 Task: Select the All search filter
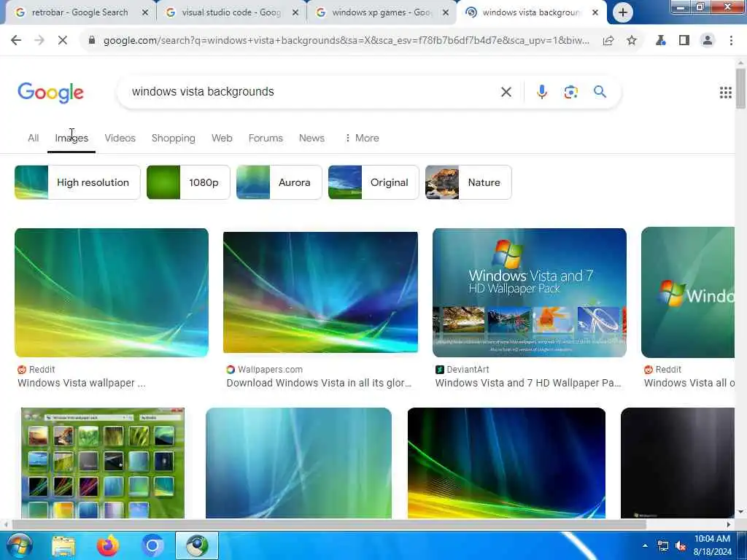click(x=33, y=138)
